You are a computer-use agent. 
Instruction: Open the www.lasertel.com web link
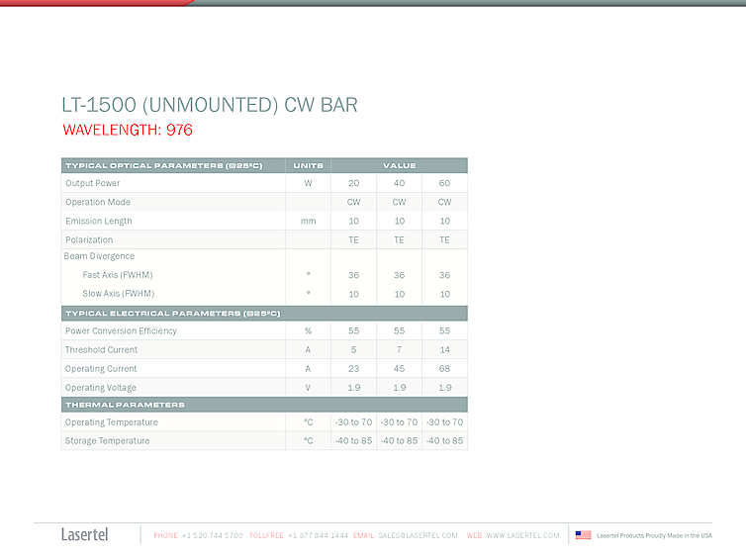522,535
